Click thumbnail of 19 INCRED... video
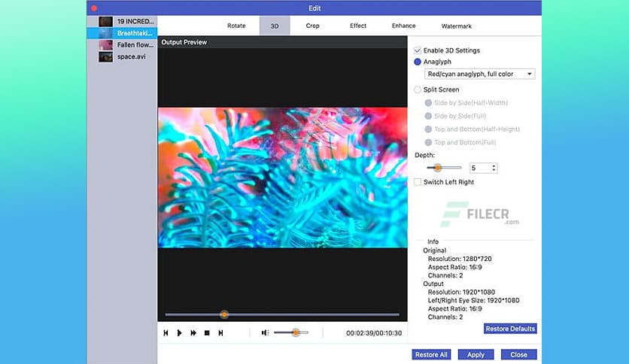The image size is (629, 364). (x=106, y=21)
